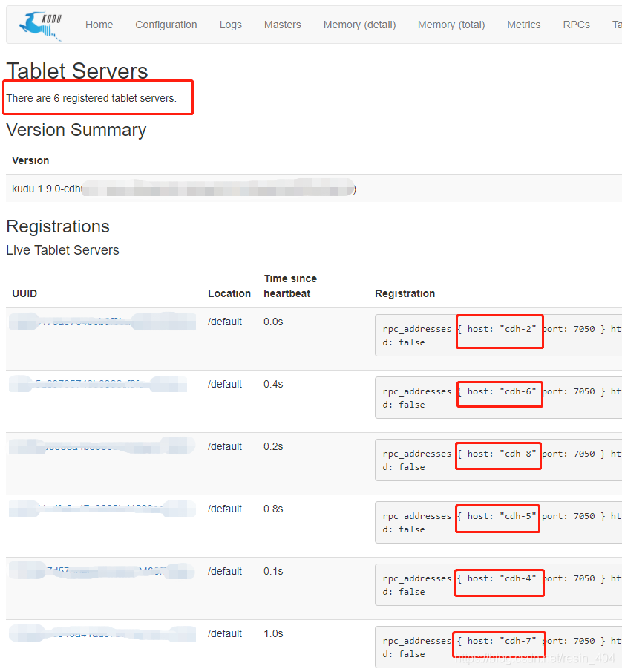Viewport: 622px width, 672px height.
Task: Click the Time since heartbeat header
Action: click(x=290, y=286)
